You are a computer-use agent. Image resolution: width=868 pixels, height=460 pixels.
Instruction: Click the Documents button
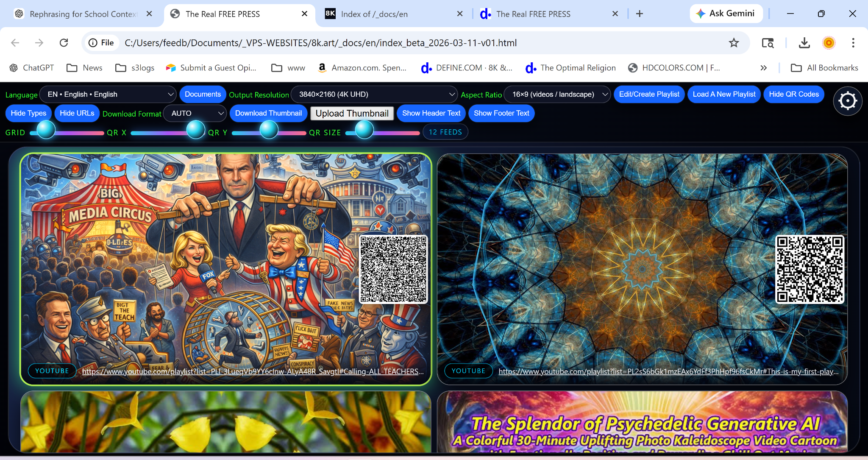point(203,94)
